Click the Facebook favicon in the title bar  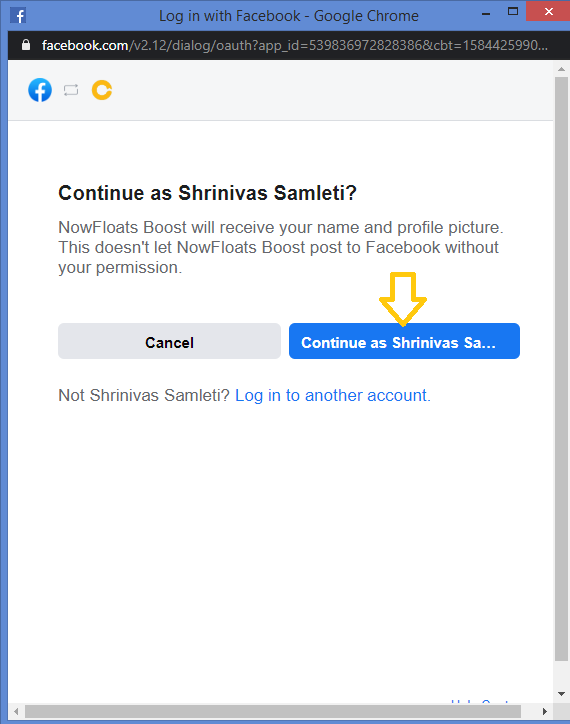(18, 15)
